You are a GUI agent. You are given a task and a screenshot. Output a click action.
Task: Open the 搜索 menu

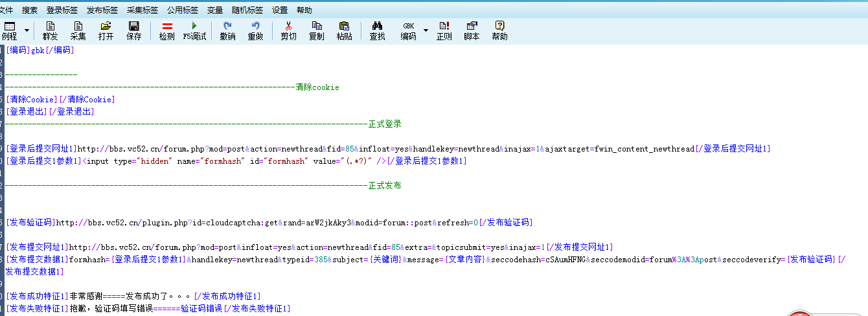coord(30,10)
